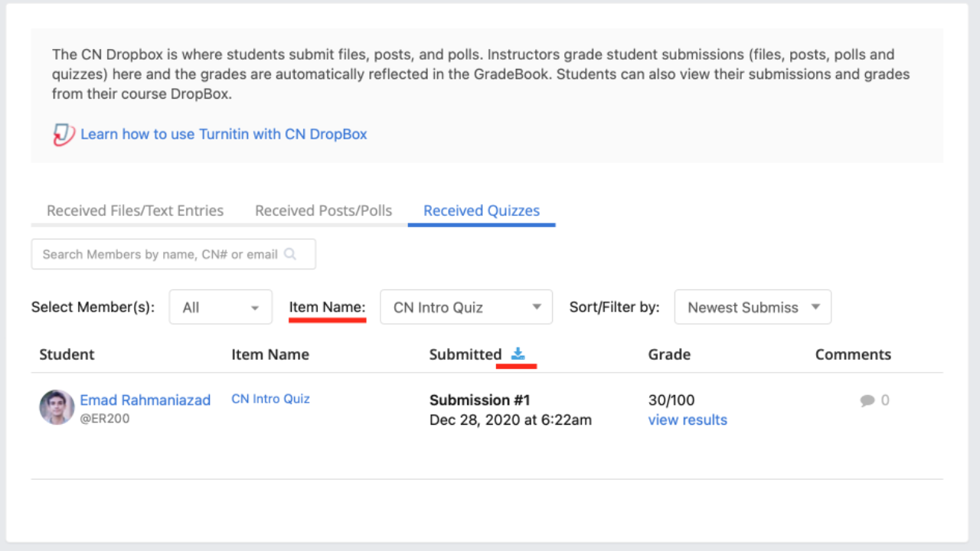Download submissions via Submitted download icon
This screenshot has width=980, height=551.
(518, 354)
